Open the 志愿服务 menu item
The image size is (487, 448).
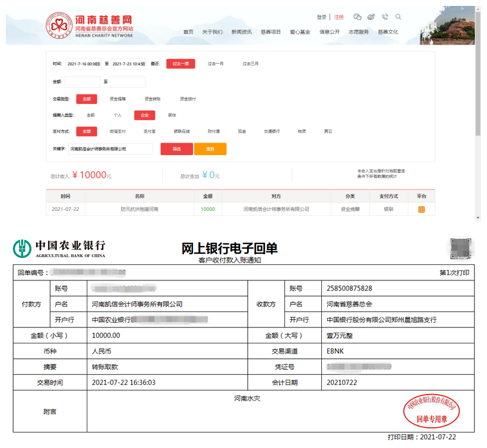click(x=359, y=32)
